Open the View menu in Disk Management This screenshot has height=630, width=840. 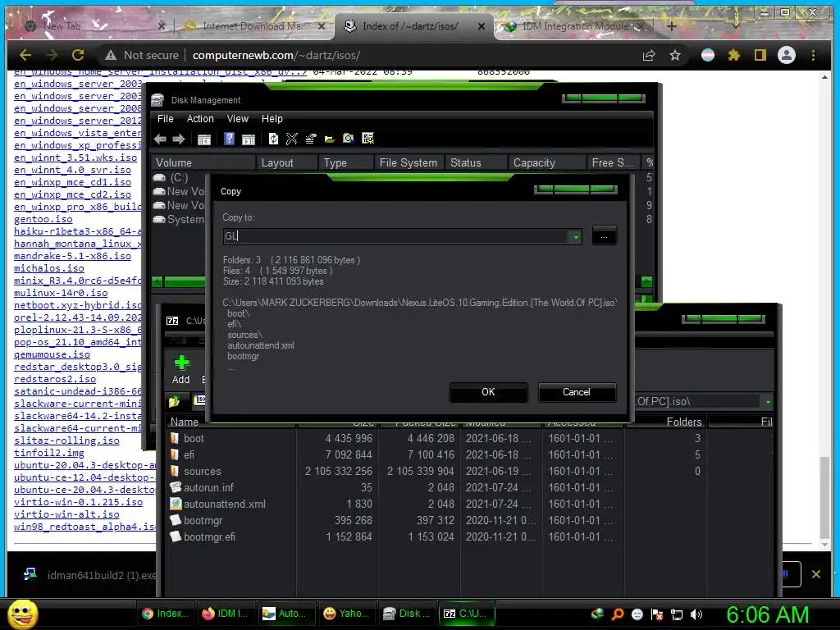(237, 119)
